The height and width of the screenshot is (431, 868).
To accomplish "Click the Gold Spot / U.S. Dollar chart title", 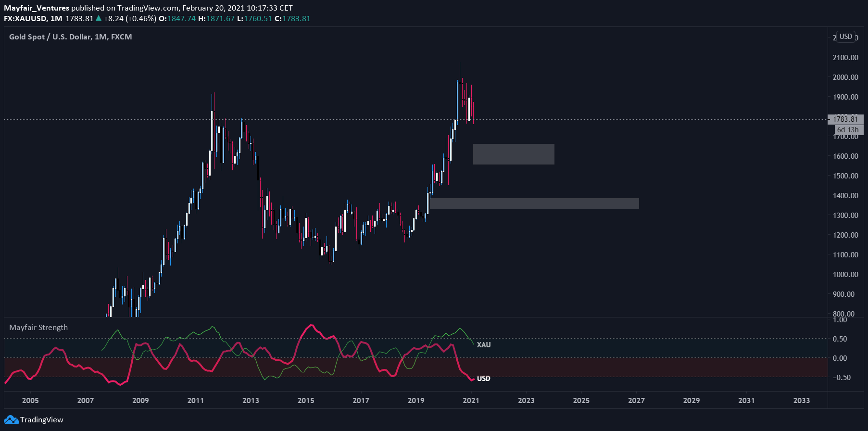I will pos(70,37).
